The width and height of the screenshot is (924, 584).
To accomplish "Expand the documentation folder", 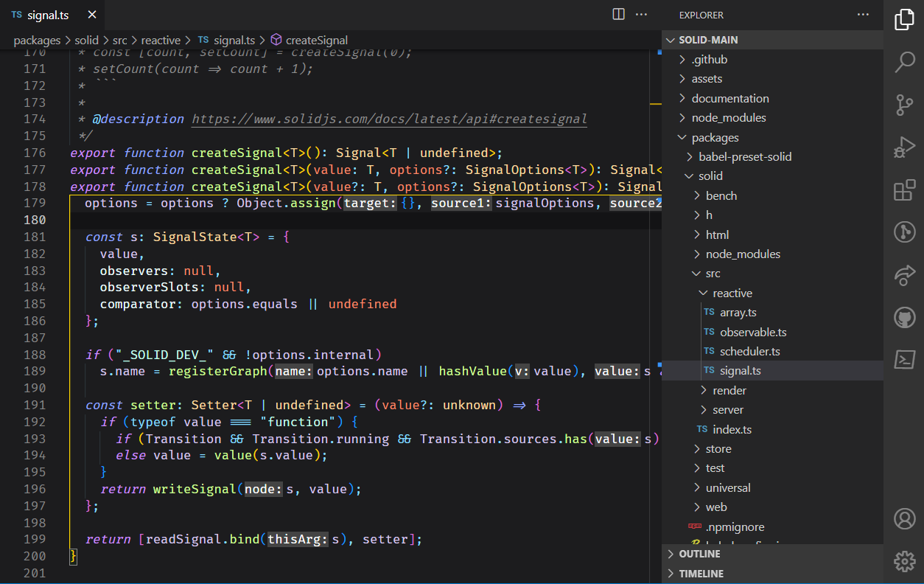I will coord(772,98).
